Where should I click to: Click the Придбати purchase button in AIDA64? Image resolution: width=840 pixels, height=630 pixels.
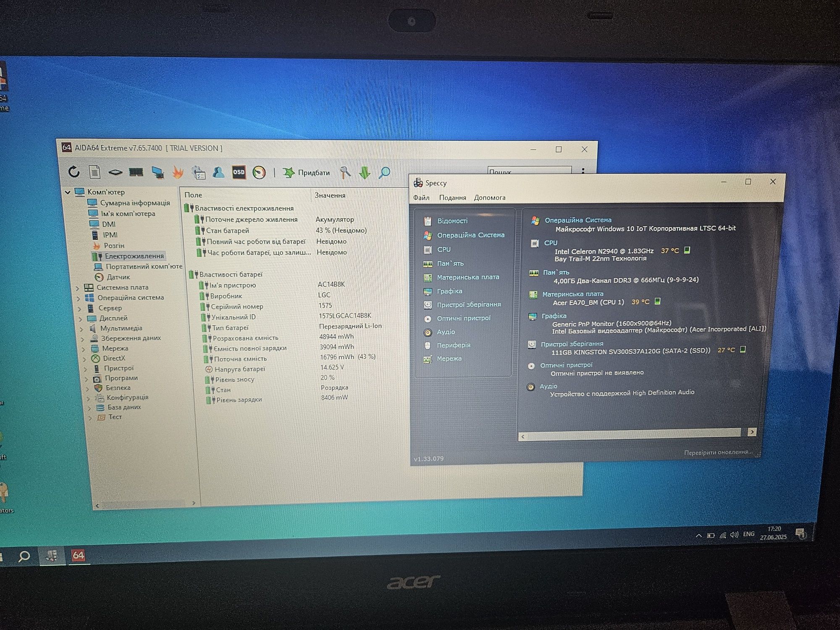[x=306, y=173]
